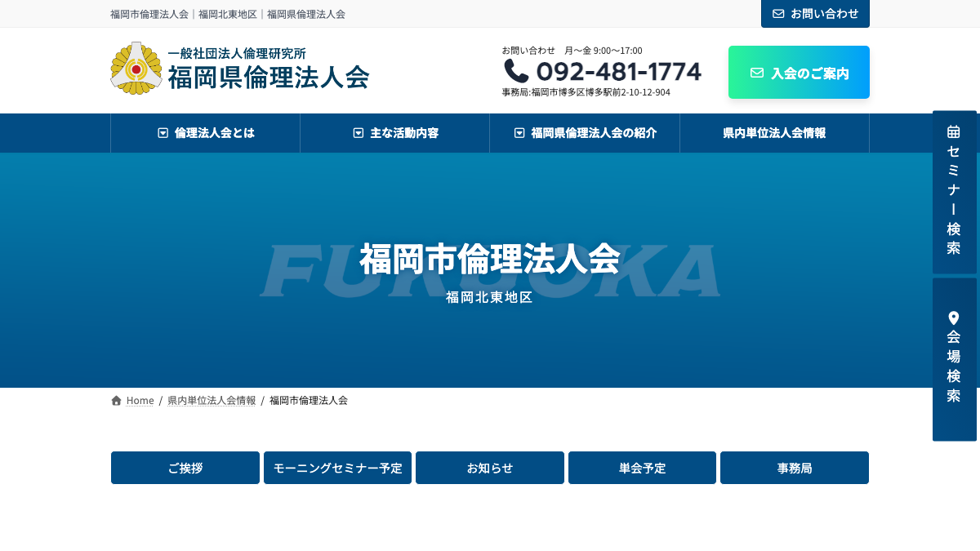Open the セミナー検索 side tab
Viewport: 980px width, 551px height.
(x=955, y=192)
